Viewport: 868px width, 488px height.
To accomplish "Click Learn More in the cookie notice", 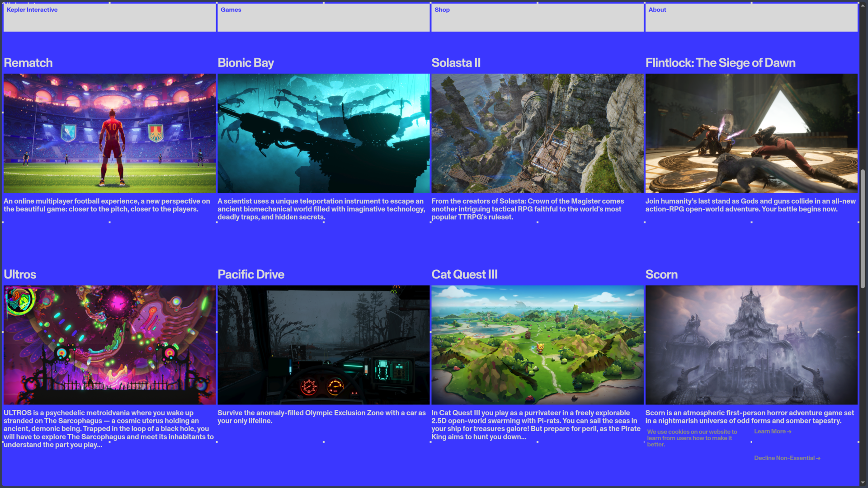I will click(x=773, y=432).
